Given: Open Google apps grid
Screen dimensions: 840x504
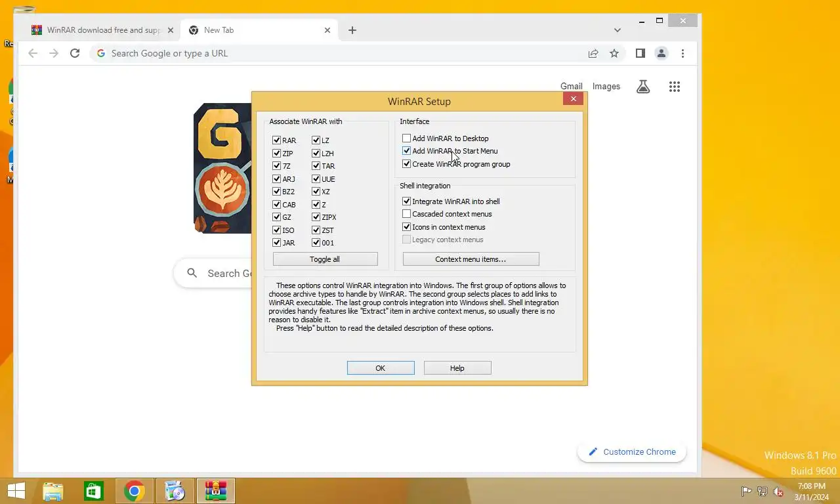Looking at the screenshot, I should [x=675, y=86].
